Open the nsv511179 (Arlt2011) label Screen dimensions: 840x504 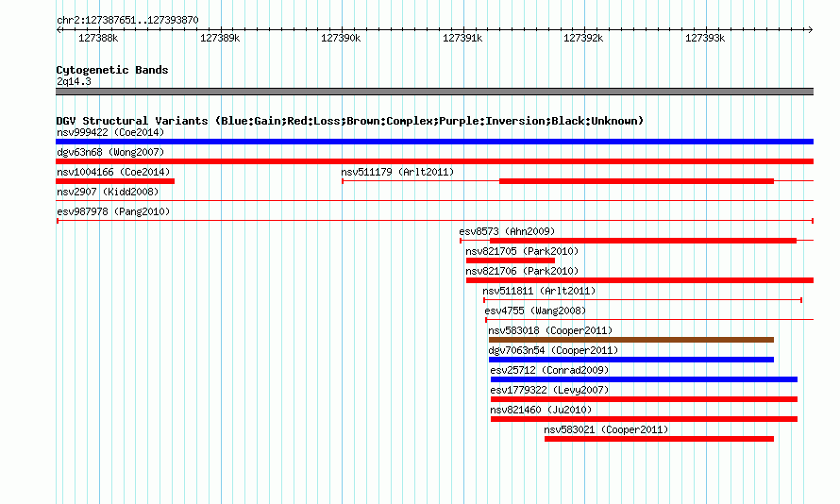[x=397, y=172]
